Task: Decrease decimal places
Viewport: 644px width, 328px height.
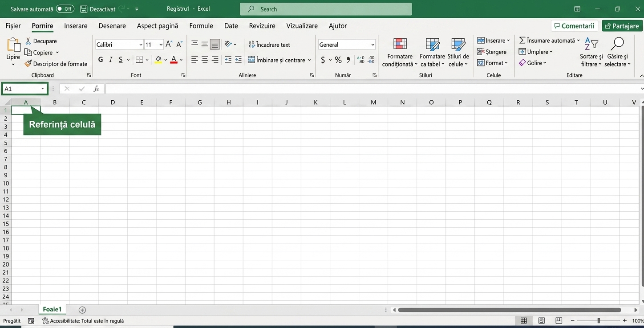Action: pos(371,60)
